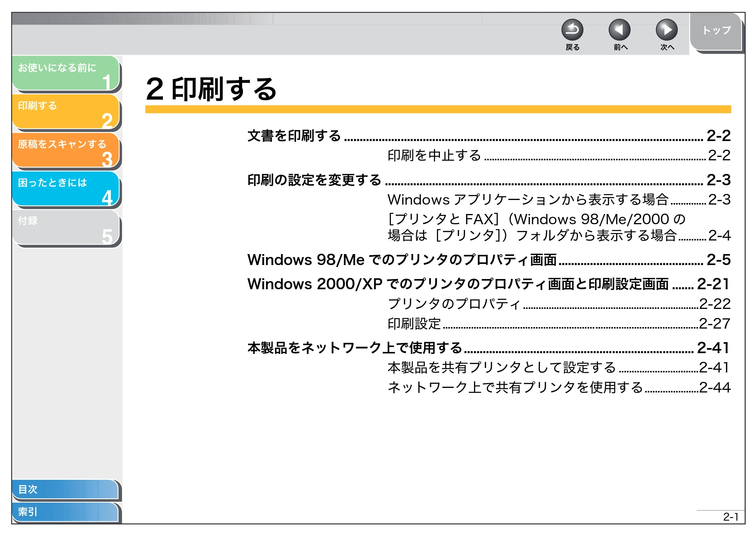Open Windows アプリケーションから表示する場合 entry
The width and height of the screenshot is (756, 535).
click(559, 200)
